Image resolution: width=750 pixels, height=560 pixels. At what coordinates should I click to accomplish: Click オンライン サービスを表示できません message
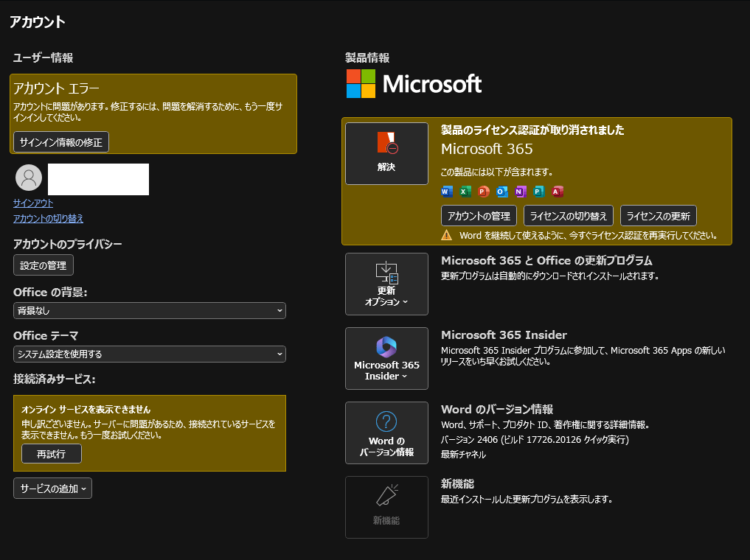click(x=86, y=410)
